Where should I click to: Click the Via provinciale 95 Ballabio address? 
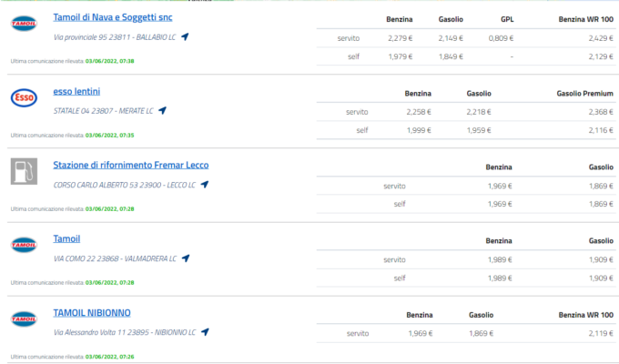point(114,37)
